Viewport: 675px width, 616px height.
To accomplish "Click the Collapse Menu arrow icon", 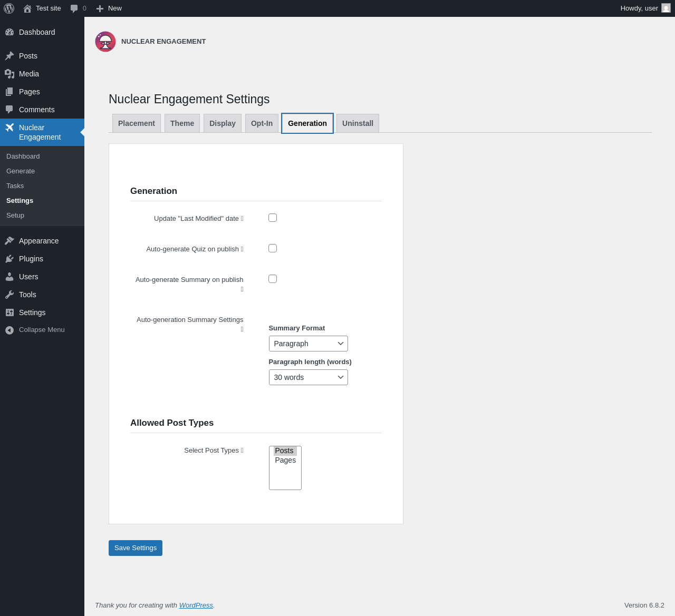I will [9, 330].
